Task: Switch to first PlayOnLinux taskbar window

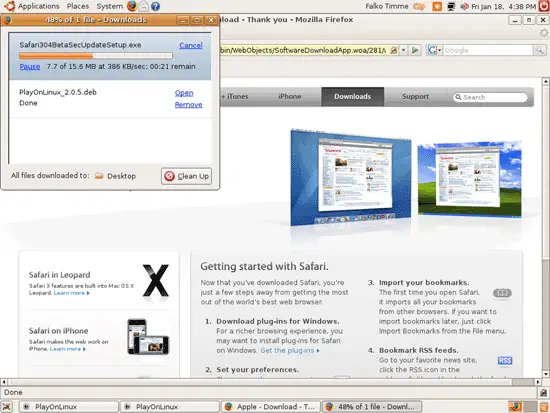Action: click(68, 407)
